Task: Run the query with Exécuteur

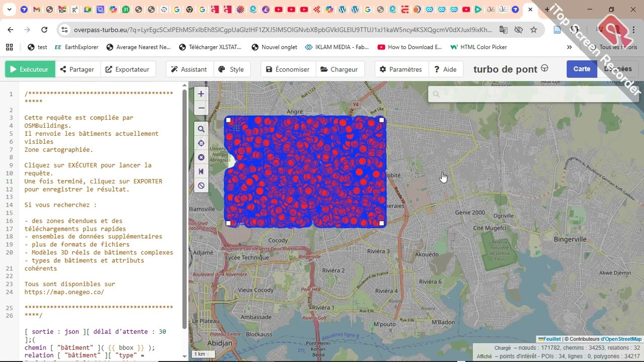Action: (30, 69)
